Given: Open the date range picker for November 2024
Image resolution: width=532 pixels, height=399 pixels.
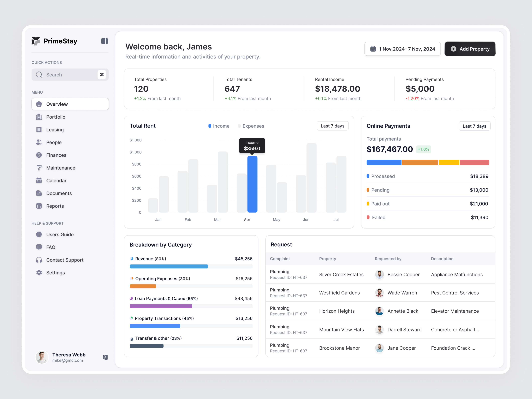Looking at the screenshot, I should (x=402, y=49).
